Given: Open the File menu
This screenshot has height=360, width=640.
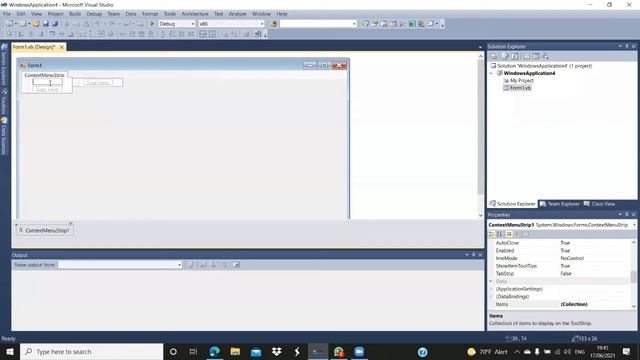Looking at the screenshot, I should [7, 14].
